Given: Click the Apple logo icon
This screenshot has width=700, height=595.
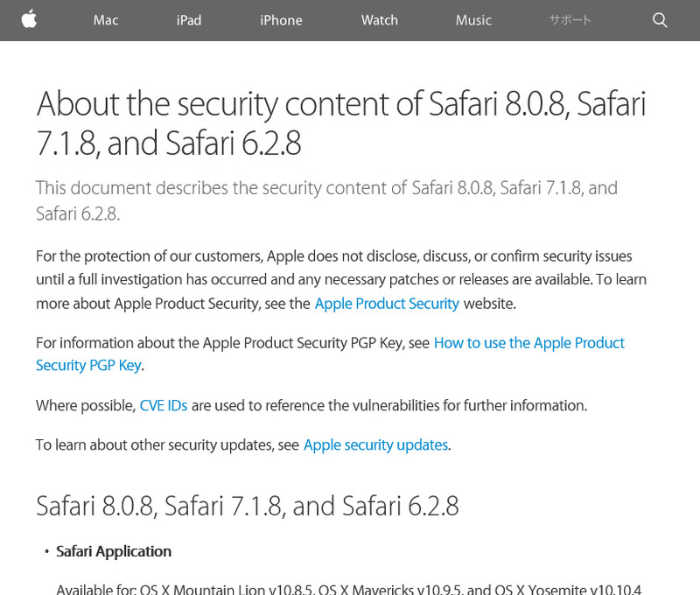Looking at the screenshot, I should [x=29, y=20].
